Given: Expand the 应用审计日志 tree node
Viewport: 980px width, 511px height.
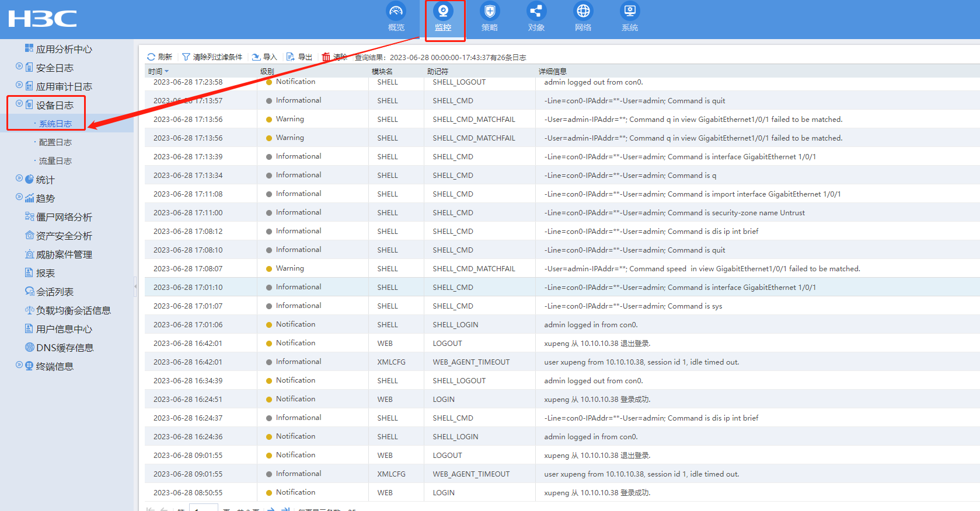Looking at the screenshot, I should tap(19, 86).
